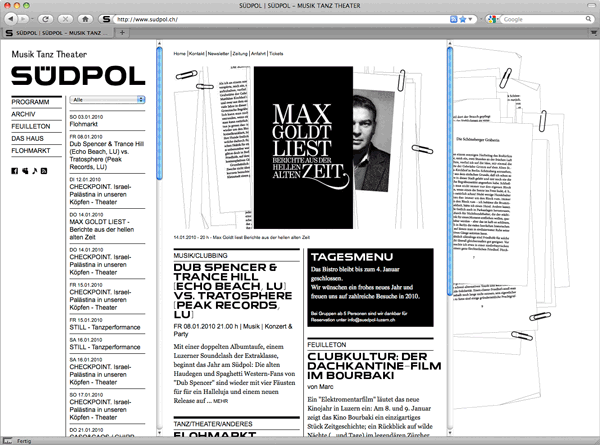Click the magnifier search icon
Screen dimensions: 600x445
[588, 19]
